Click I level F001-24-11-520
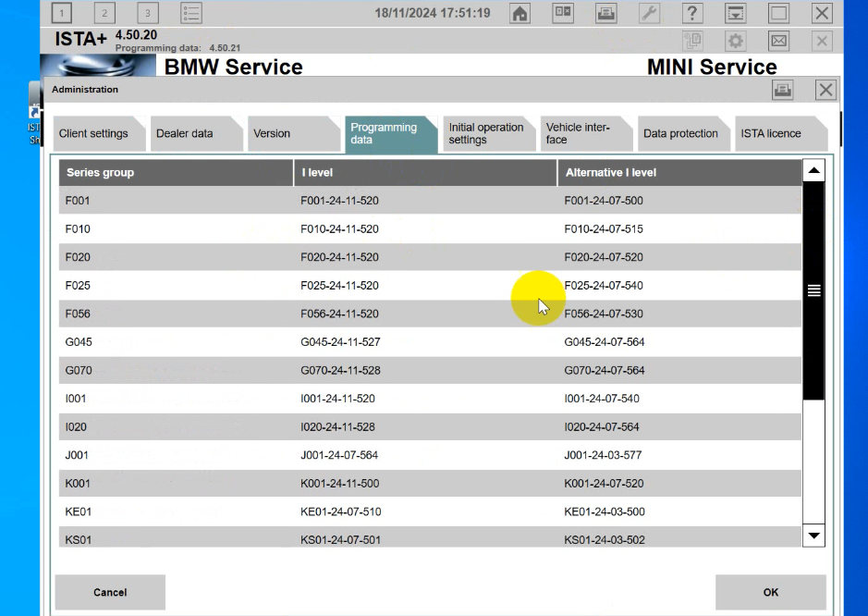 point(339,201)
